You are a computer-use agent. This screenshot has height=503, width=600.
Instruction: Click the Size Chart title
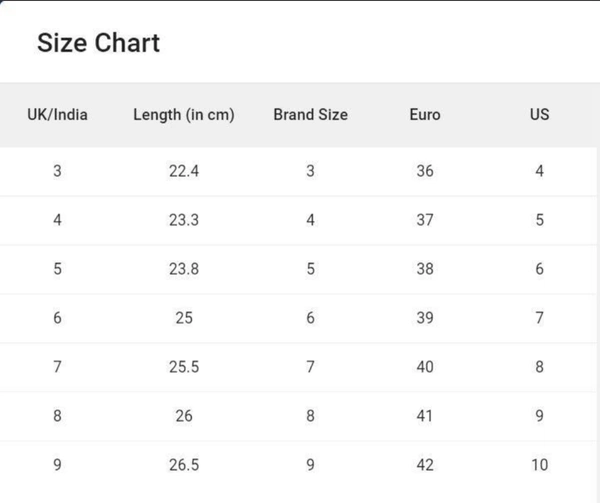click(x=98, y=43)
